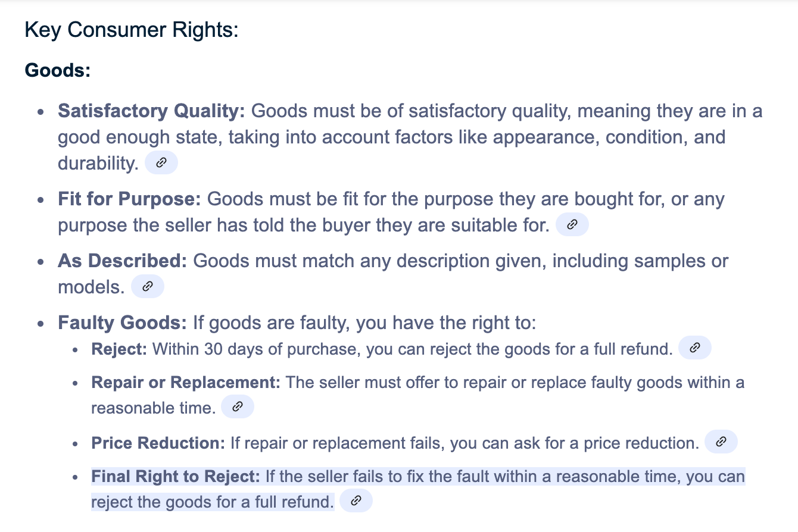Click the 'Key Consumer Rights:' heading

point(131,30)
